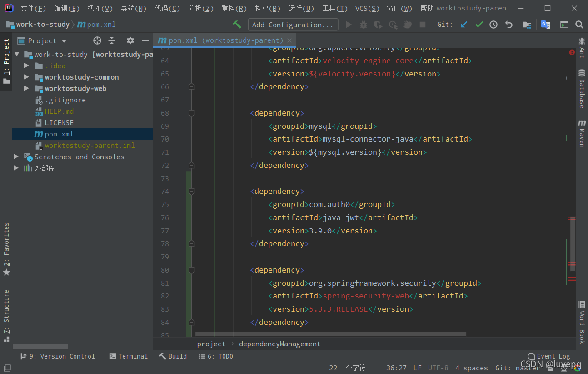The width and height of the screenshot is (588, 374).
Task: Open Git history clock icon
Action: [x=493, y=25]
